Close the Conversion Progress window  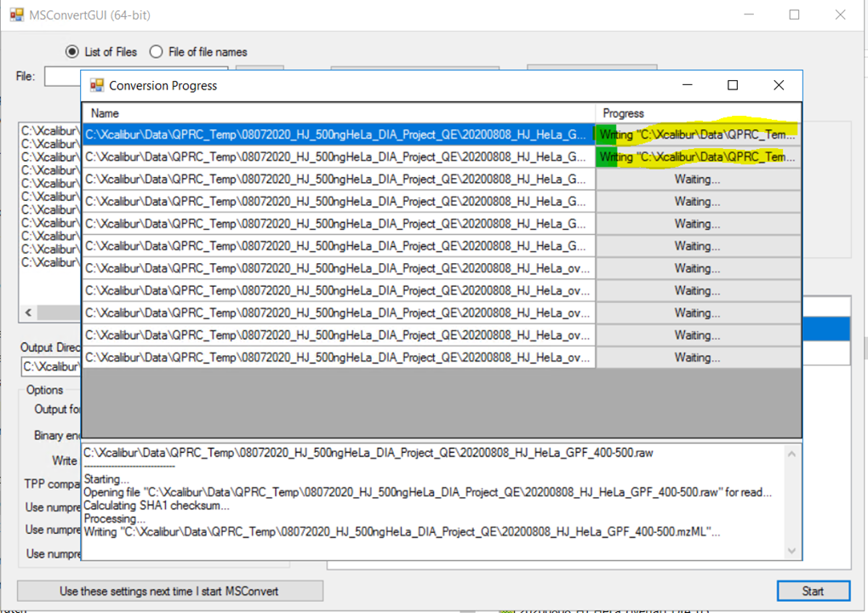pos(779,85)
